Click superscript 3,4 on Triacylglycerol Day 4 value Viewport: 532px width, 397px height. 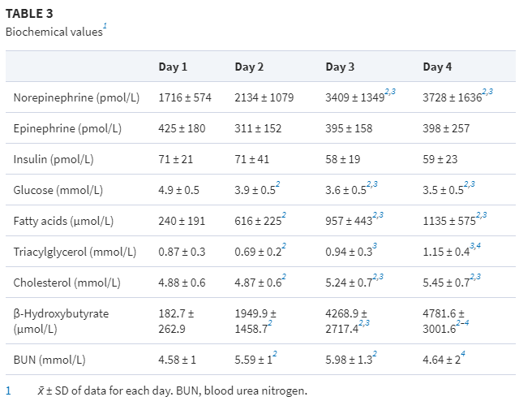(x=475, y=248)
